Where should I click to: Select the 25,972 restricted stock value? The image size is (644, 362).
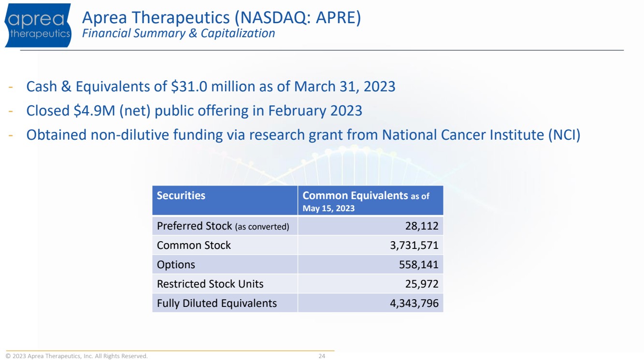422,284
